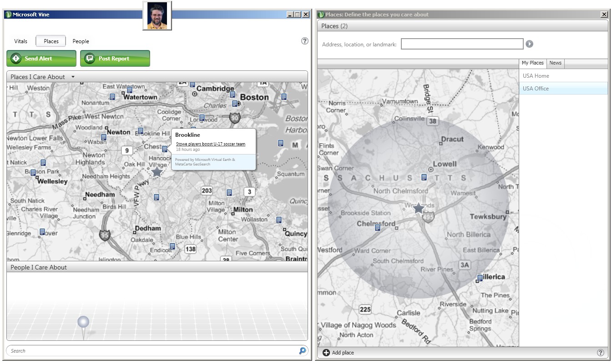Click the People I Care About header
This screenshot has height=364, width=612.
point(157,267)
